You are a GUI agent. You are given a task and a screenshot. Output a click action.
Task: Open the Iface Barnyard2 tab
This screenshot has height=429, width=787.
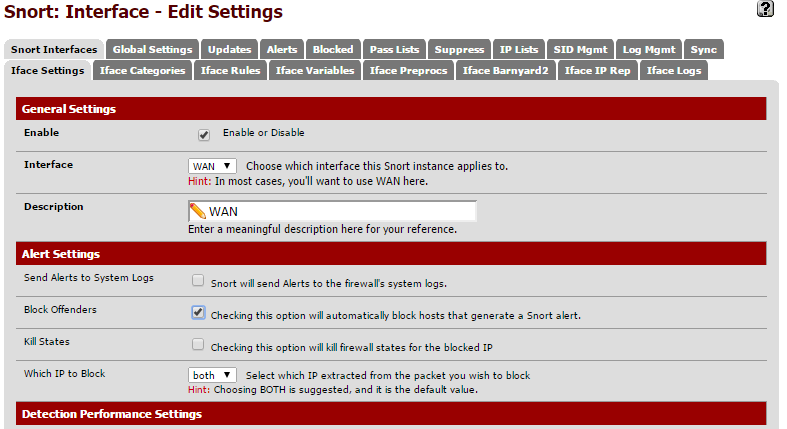click(505, 70)
